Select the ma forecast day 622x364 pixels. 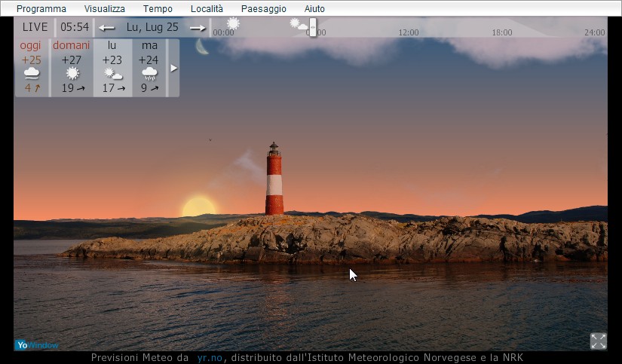[x=149, y=67]
